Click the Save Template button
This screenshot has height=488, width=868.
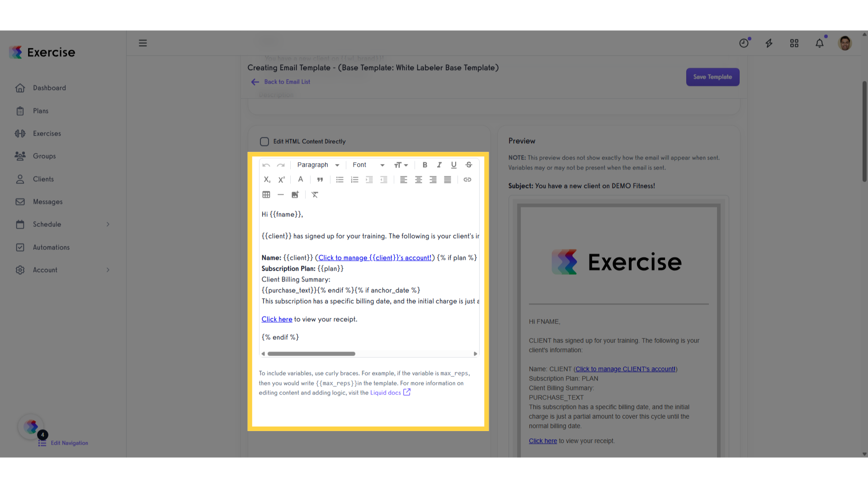[x=712, y=77]
